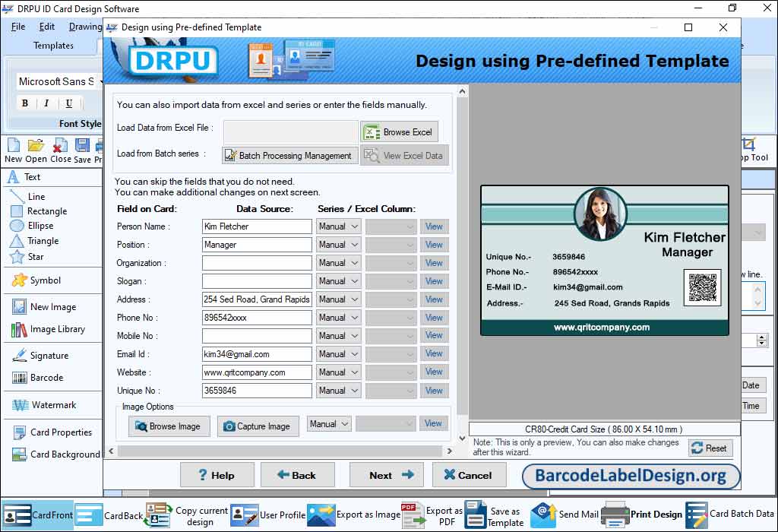Image resolution: width=778 pixels, height=532 pixels.
Task: Click the form's horizontal scrollbar
Action: point(280,451)
